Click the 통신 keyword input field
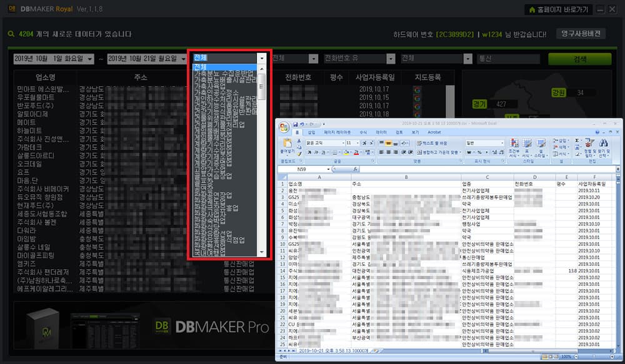This screenshot has height=364, width=625. pos(508,59)
